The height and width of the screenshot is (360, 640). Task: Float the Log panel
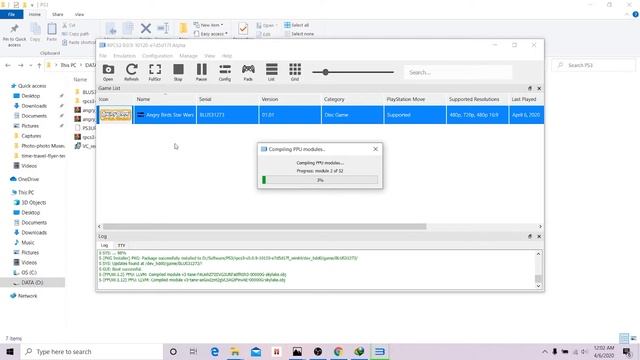530,236
